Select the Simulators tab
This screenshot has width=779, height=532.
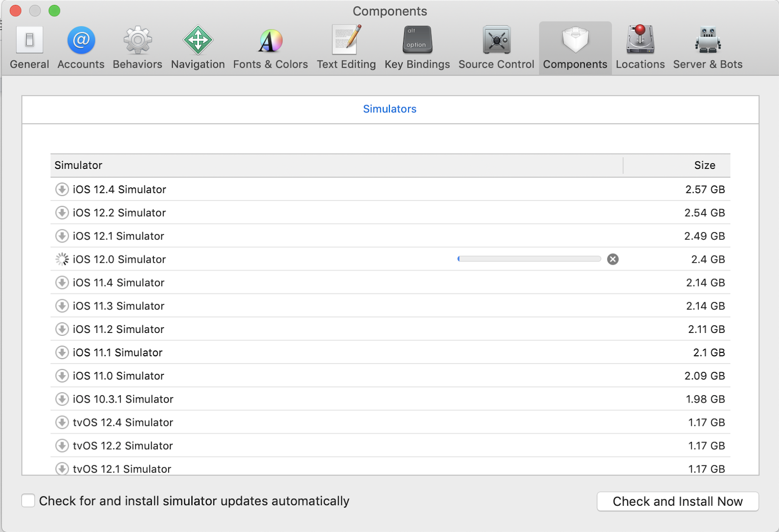click(390, 109)
